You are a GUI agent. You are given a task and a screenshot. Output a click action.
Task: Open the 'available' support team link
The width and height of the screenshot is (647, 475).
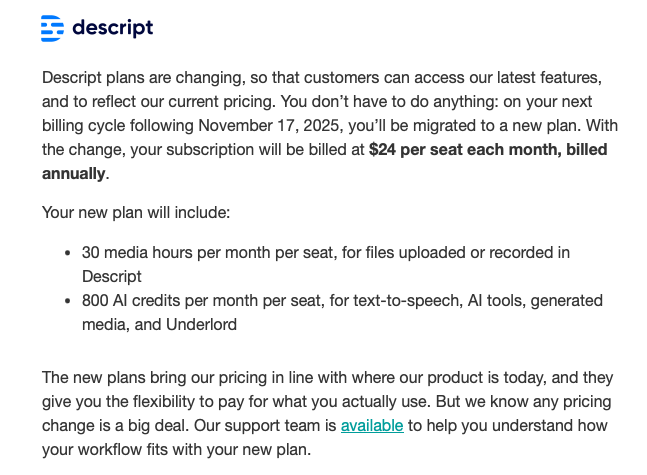(372, 426)
